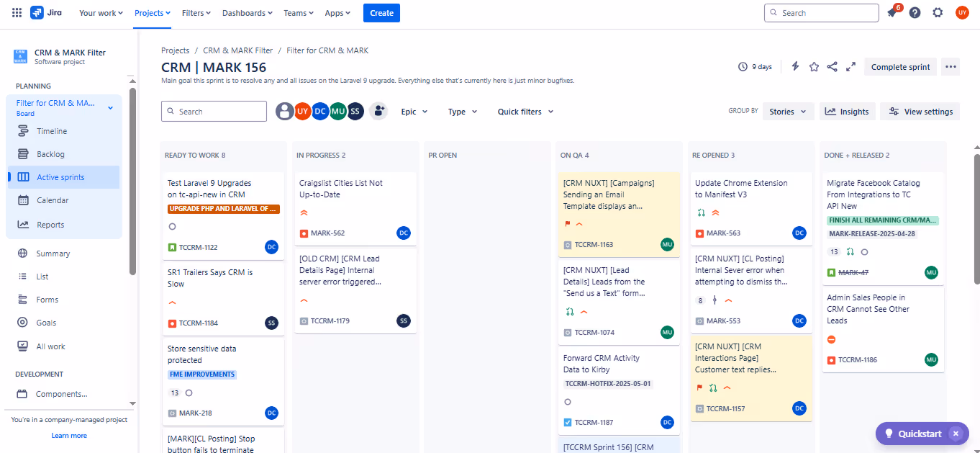The image size is (980, 453).
Task: Open the help question mark icon
Action: click(x=915, y=13)
